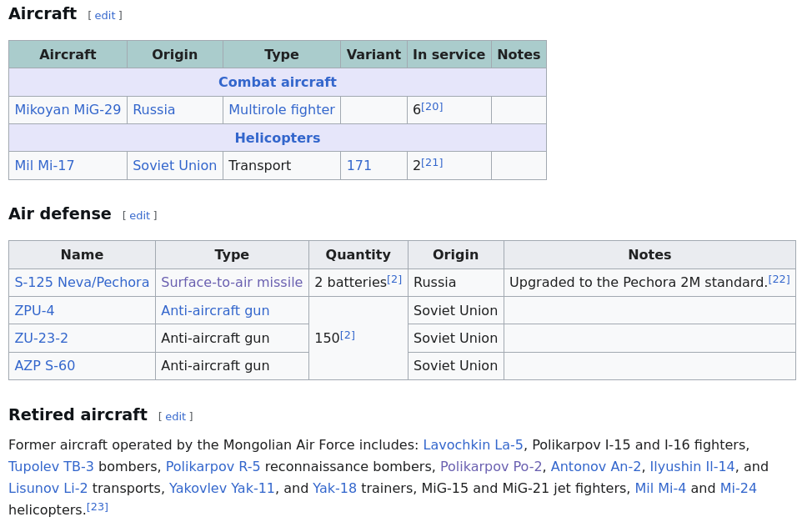
Task: Open the Mi-24 article
Action: (738, 489)
